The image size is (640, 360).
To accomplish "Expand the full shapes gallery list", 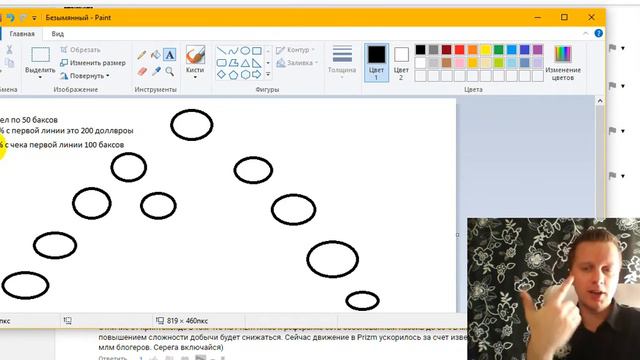I will 268,75.
